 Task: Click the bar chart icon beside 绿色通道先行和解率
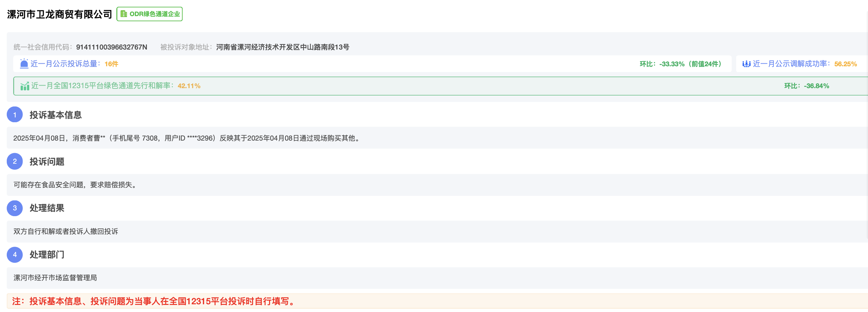click(x=25, y=86)
